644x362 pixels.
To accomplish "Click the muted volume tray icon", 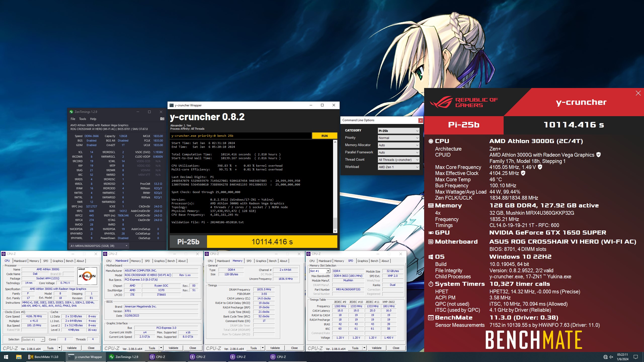I will (611, 357).
